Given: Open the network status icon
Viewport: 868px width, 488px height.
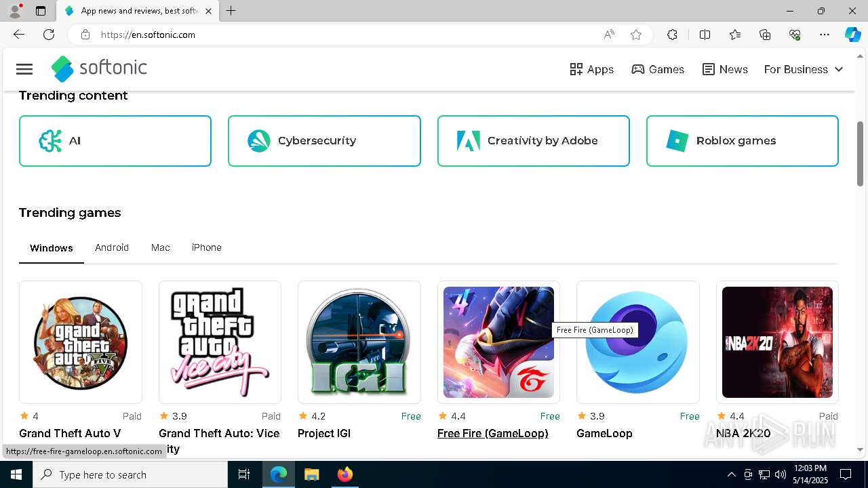Looking at the screenshot, I should pos(764,474).
